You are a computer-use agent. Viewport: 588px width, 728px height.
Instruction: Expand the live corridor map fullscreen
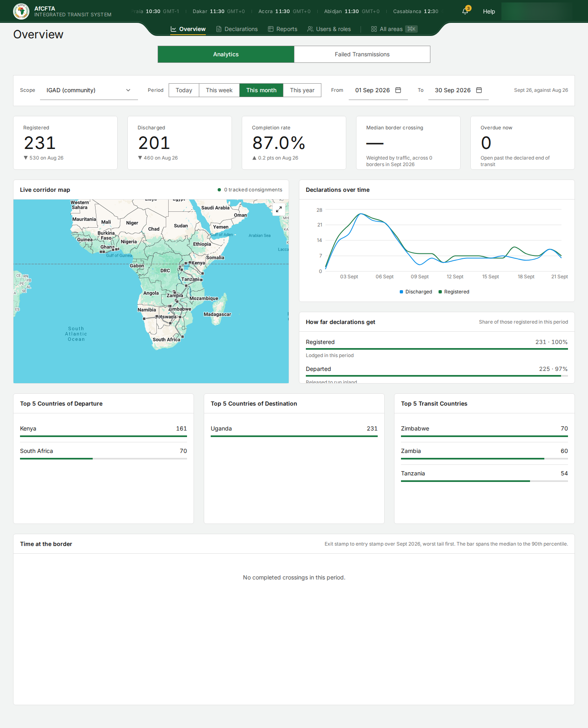[279, 209]
